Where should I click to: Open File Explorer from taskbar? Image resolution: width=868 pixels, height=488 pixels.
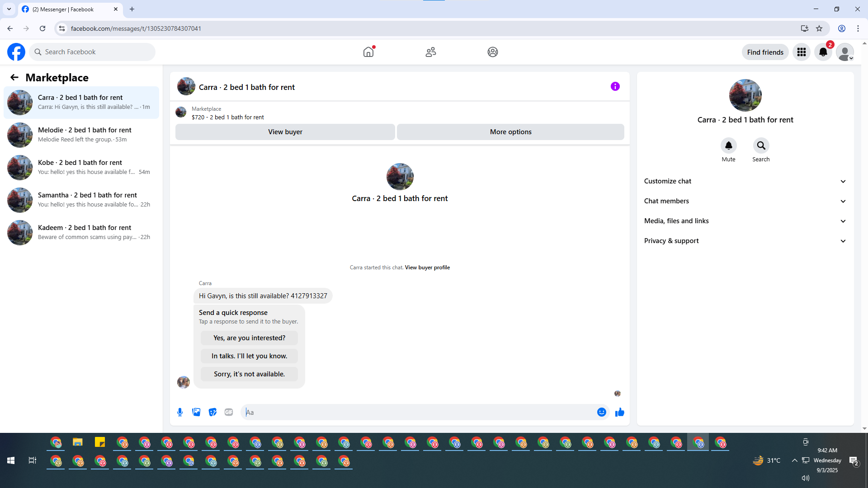(x=78, y=442)
